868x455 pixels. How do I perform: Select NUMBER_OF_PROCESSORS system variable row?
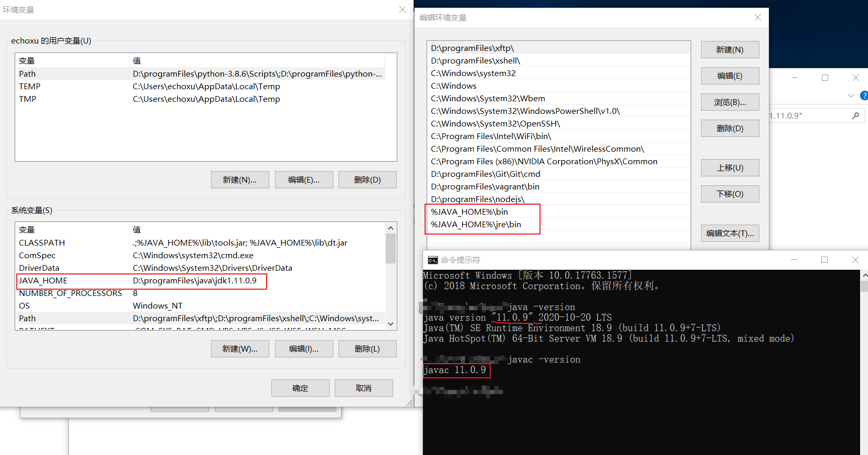click(201, 293)
